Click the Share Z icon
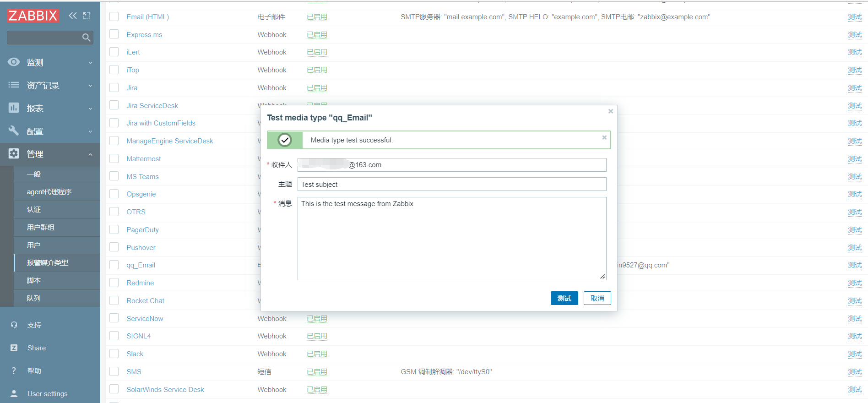Viewport: 868px width, 403px height. [x=14, y=348]
